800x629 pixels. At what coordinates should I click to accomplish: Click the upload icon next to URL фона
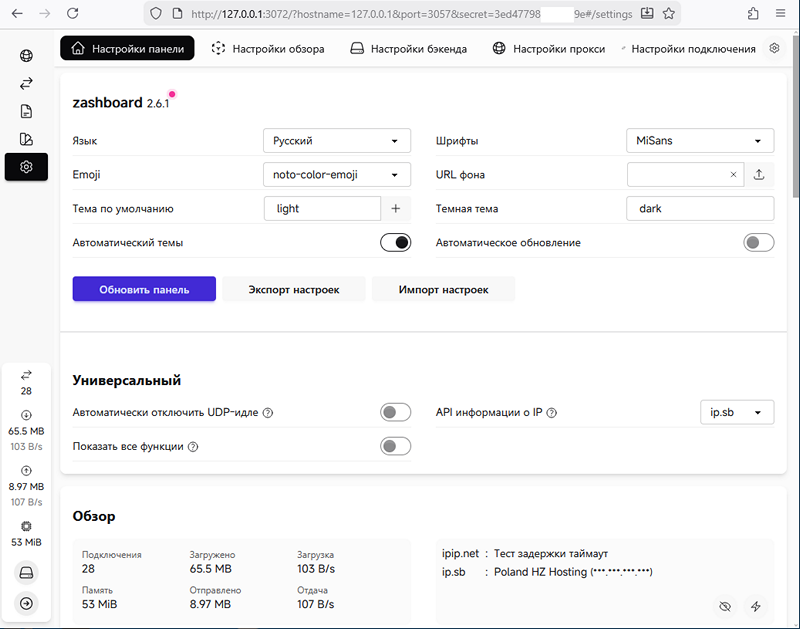[x=759, y=175]
